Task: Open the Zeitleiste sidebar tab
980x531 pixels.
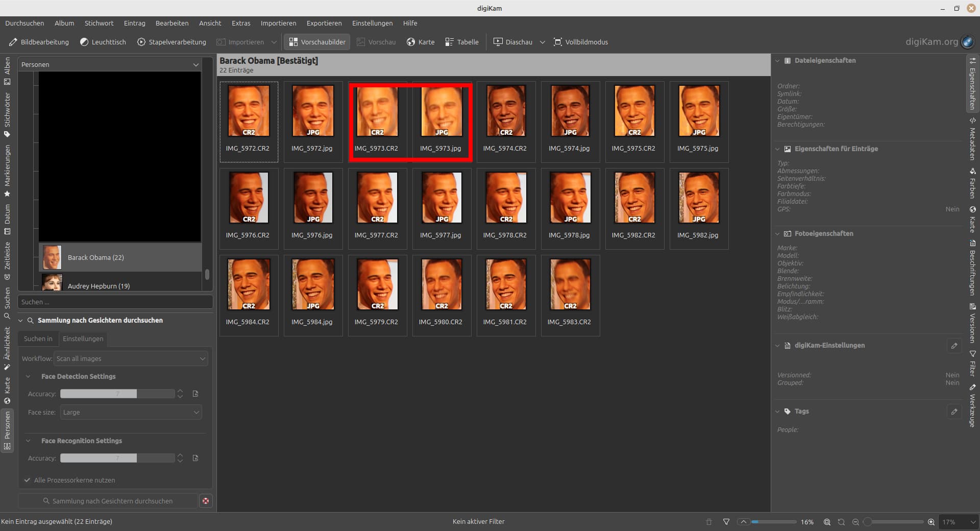Action: (x=7, y=260)
